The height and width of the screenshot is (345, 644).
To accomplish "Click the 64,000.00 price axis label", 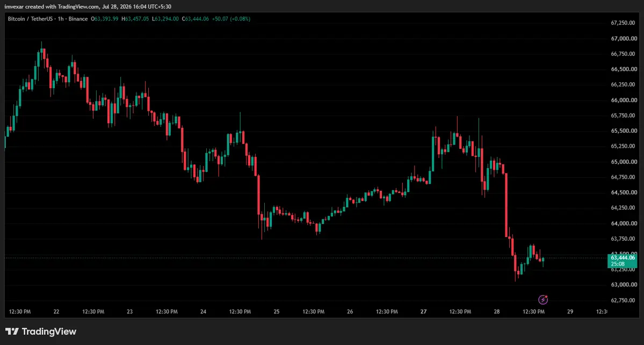I will (x=623, y=224).
